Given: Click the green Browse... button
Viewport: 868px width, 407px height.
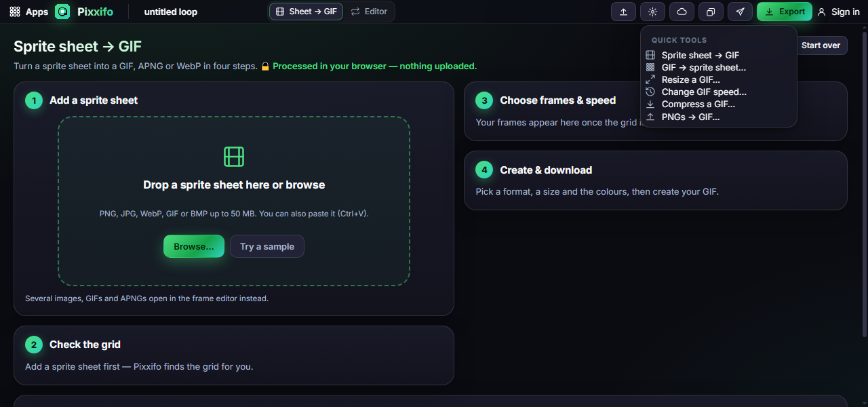Looking at the screenshot, I should 194,246.
